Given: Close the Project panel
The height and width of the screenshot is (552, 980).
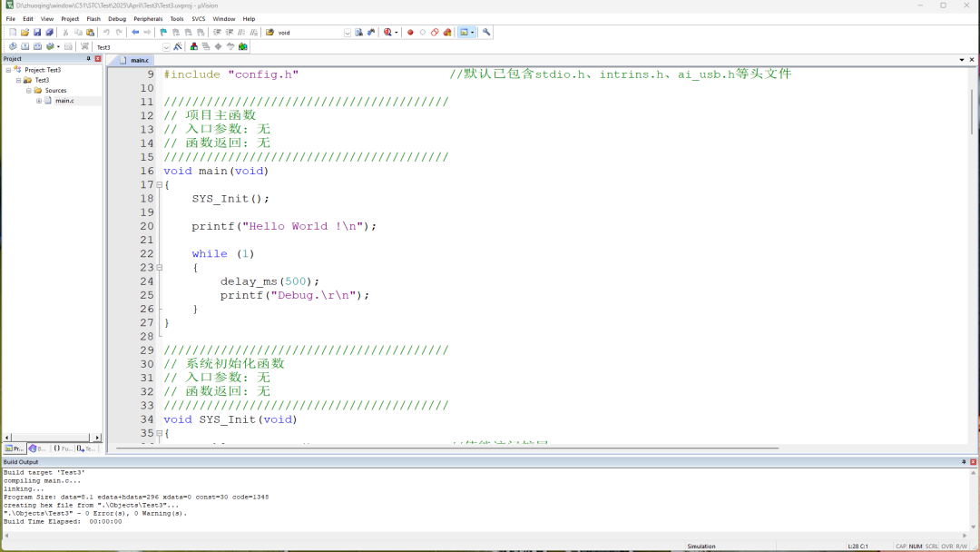Looking at the screenshot, I should coord(97,59).
